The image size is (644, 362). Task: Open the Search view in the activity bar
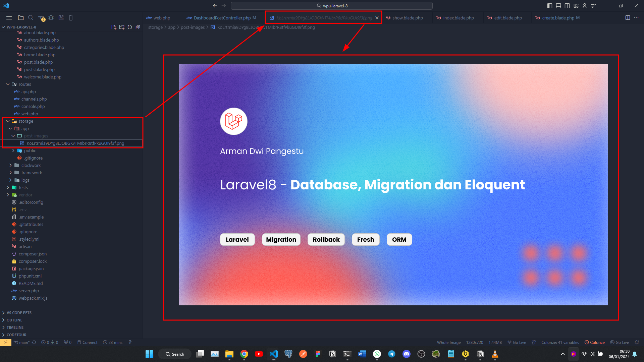coord(31,18)
